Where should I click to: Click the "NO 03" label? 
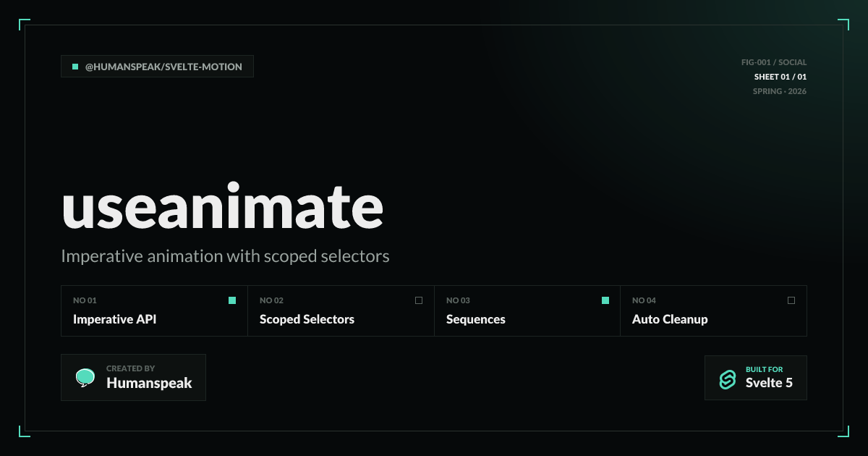tap(458, 300)
